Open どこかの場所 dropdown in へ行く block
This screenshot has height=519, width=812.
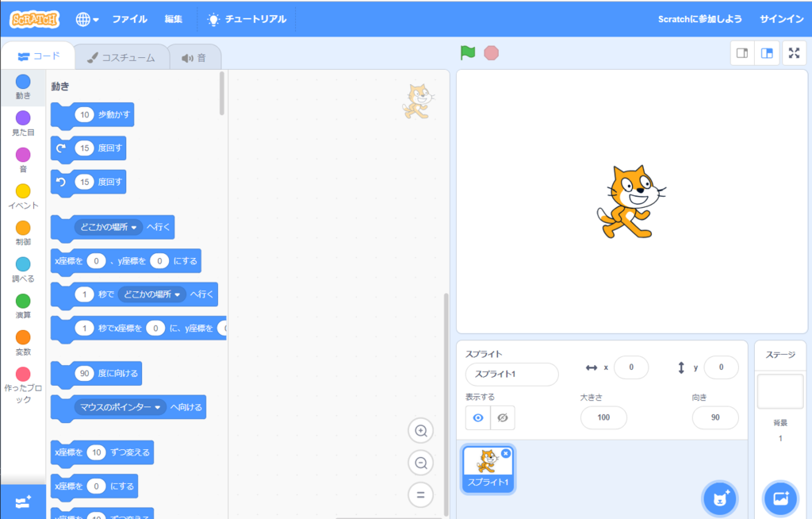pyautogui.click(x=109, y=227)
